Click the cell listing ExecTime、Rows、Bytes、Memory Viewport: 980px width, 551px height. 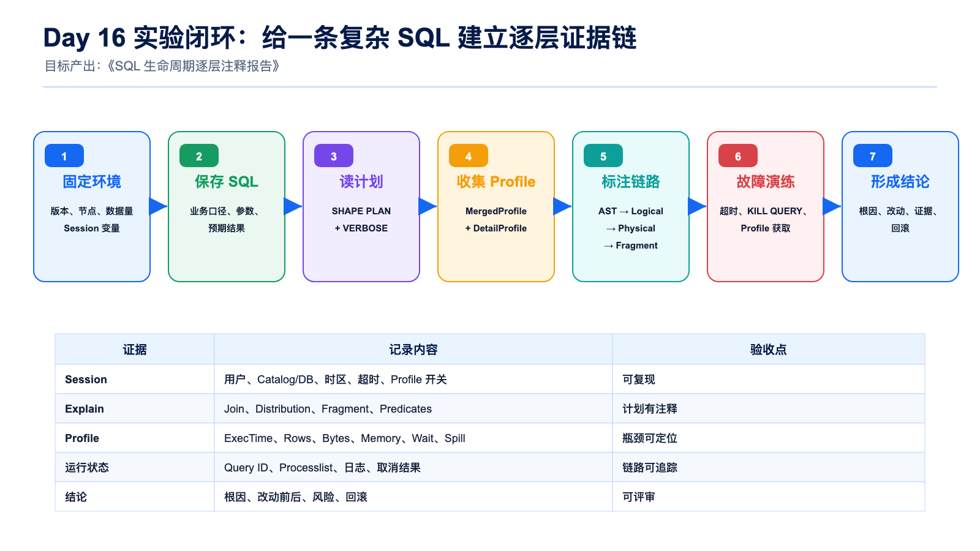coord(413,438)
